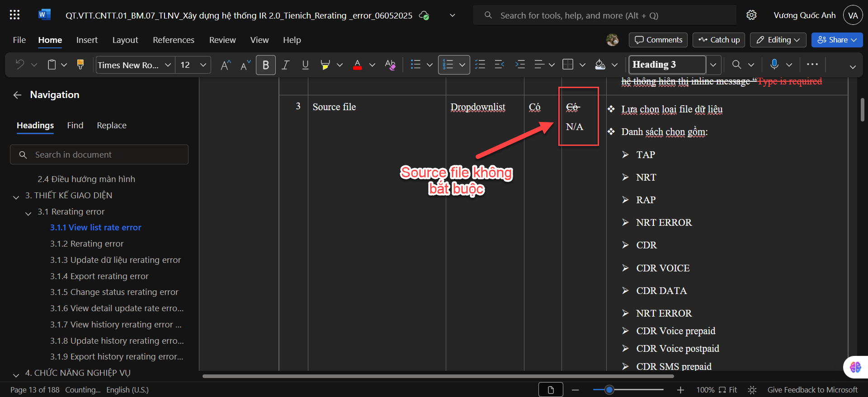The height and width of the screenshot is (397, 868).
Task: Expand the Heading 3 styles dropdown
Action: (x=713, y=65)
